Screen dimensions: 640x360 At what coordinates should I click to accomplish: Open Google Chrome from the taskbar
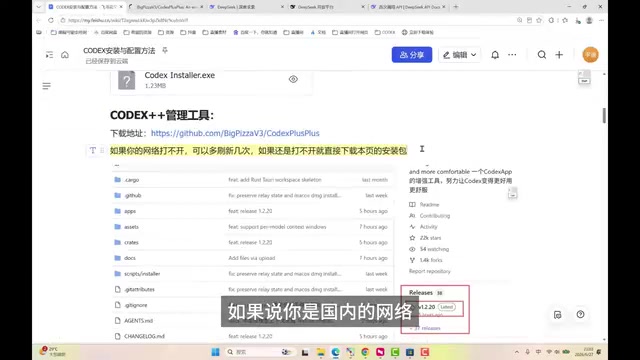[365, 352]
